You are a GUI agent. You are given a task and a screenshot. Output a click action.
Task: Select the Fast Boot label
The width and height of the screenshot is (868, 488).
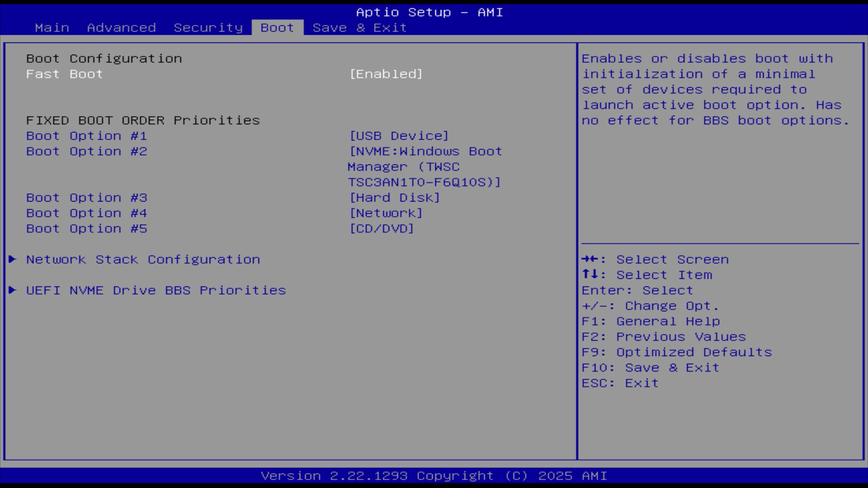[x=64, y=74]
